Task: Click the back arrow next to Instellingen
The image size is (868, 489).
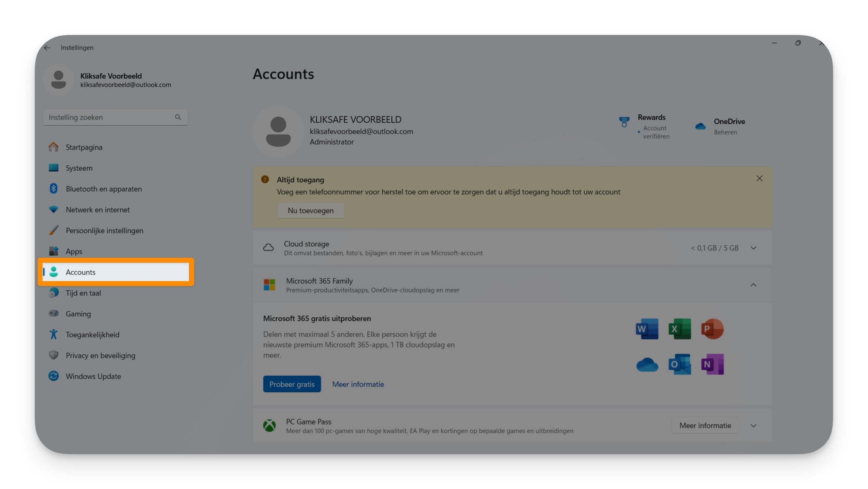Action: pos(47,48)
